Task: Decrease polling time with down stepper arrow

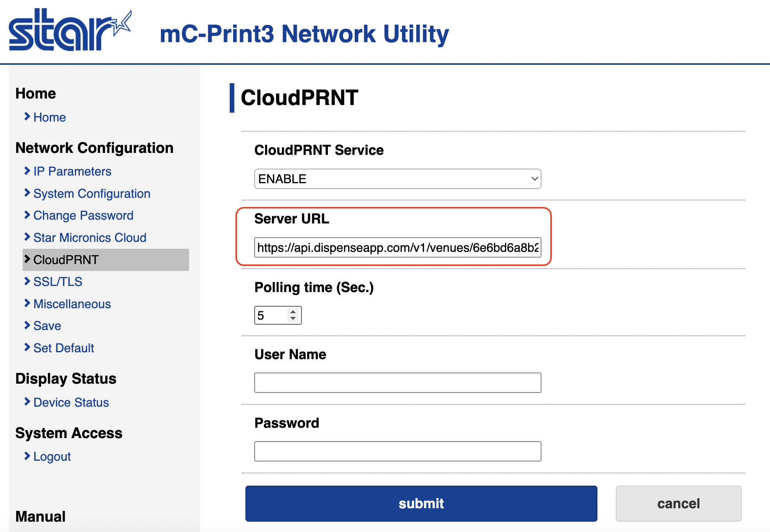Action: [293, 319]
